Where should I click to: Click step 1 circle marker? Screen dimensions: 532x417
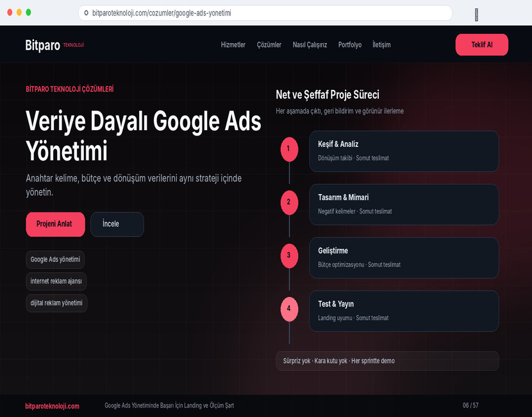(289, 149)
